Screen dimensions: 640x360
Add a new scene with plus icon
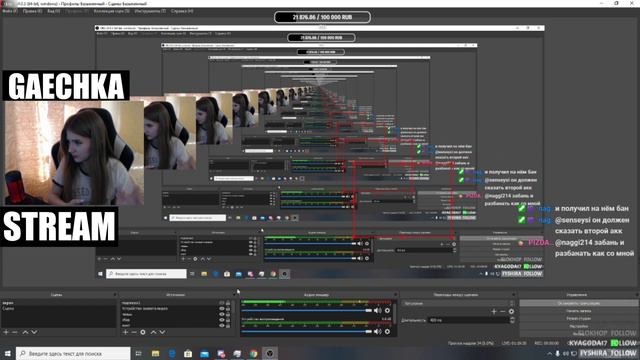pyautogui.click(x=6, y=332)
